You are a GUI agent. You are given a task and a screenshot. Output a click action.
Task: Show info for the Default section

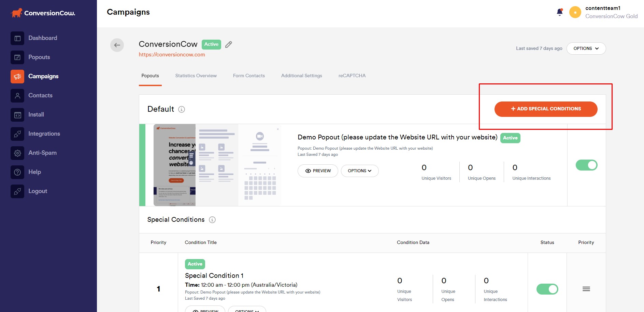click(x=182, y=109)
